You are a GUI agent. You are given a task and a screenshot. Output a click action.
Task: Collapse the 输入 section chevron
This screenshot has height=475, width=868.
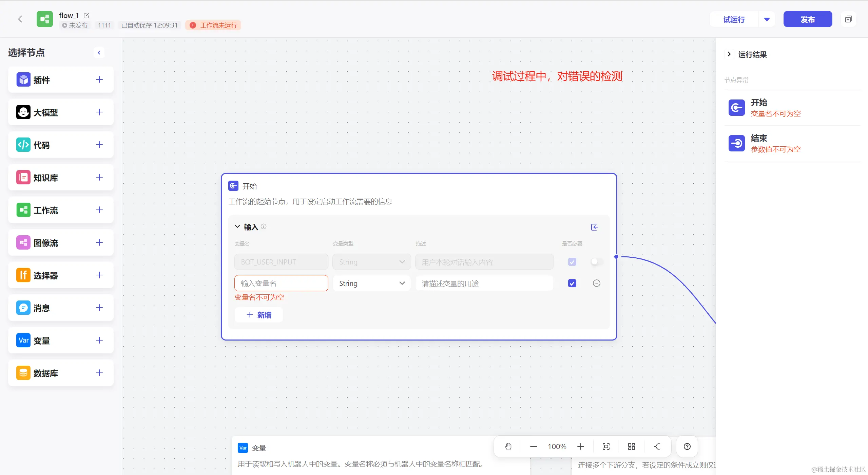coord(237,226)
